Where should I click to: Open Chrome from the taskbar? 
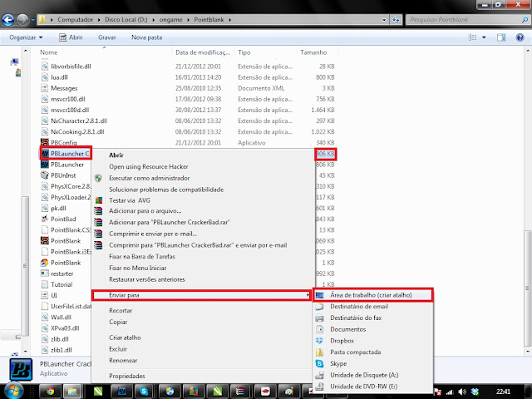(50, 392)
